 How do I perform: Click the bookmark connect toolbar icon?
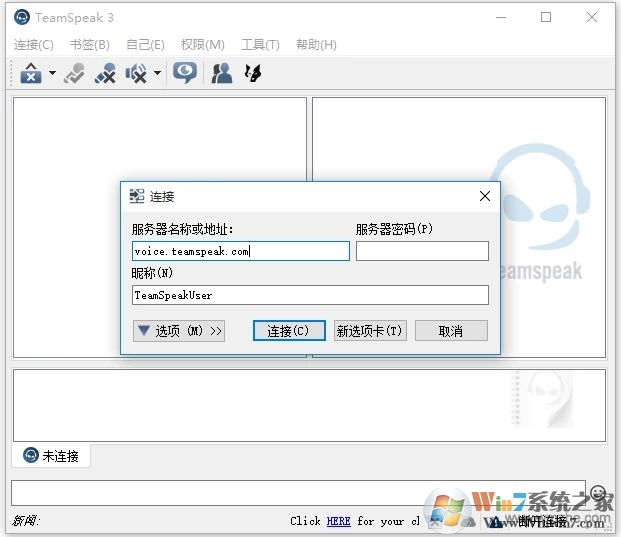click(74, 73)
